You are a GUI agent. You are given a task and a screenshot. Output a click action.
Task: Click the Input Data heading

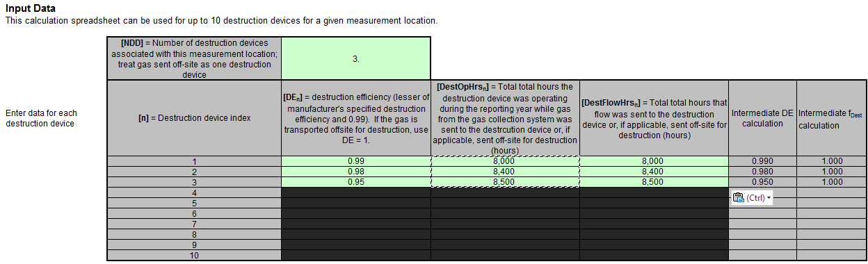pyautogui.click(x=31, y=8)
